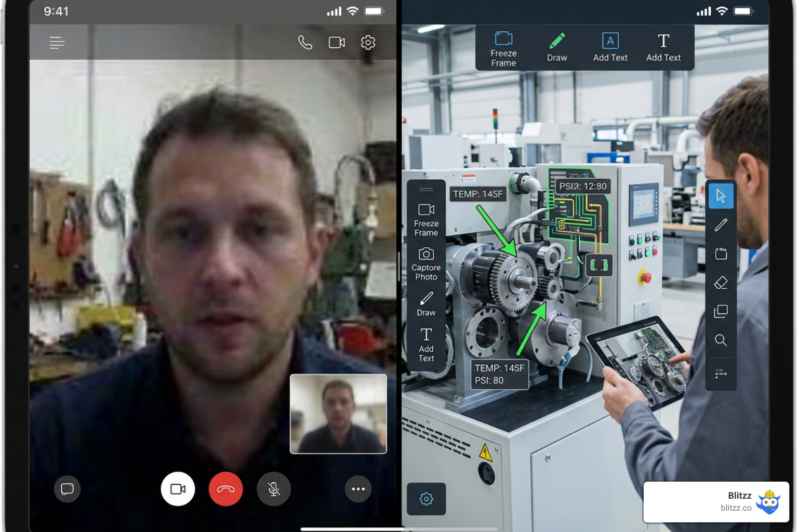Open call settings gear in the header
The height and width of the screenshot is (532, 798).
point(368,43)
